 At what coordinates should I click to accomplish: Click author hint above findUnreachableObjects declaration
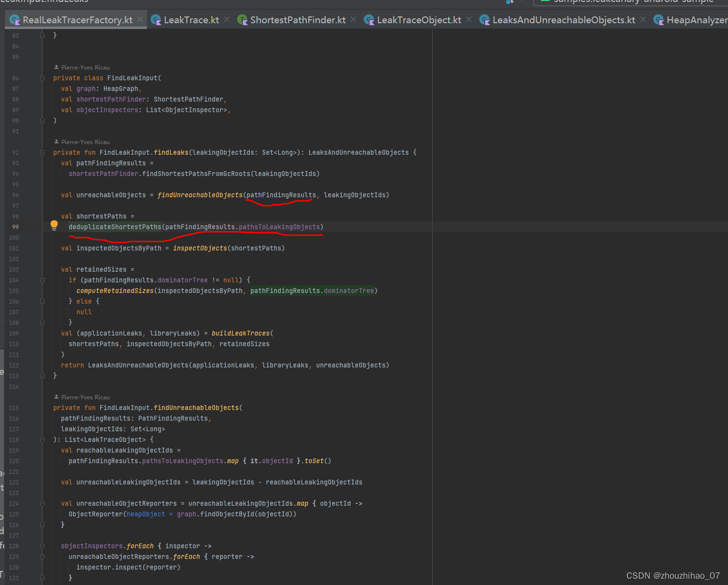pyautogui.click(x=82, y=397)
